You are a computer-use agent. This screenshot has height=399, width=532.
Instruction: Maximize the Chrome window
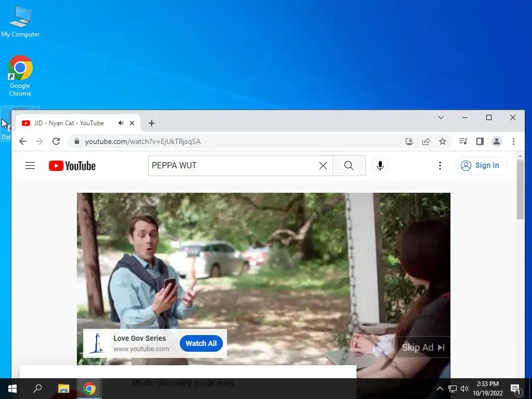pyautogui.click(x=489, y=117)
